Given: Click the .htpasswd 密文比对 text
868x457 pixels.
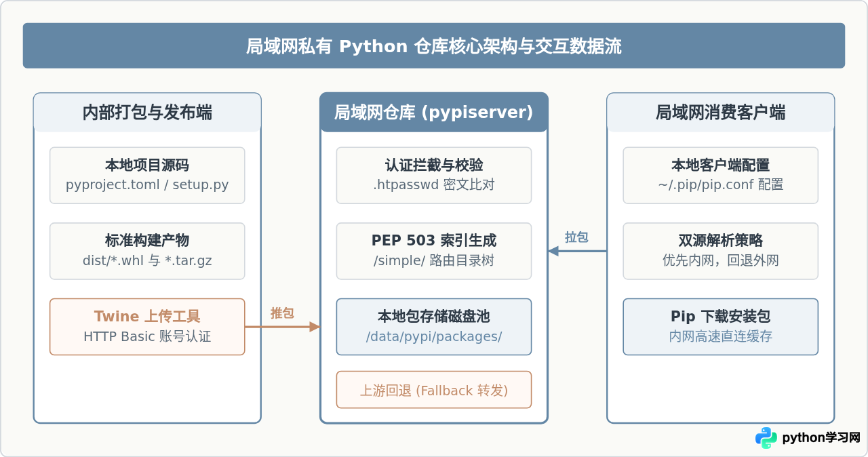Looking at the screenshot, I should tap(434, 184).
